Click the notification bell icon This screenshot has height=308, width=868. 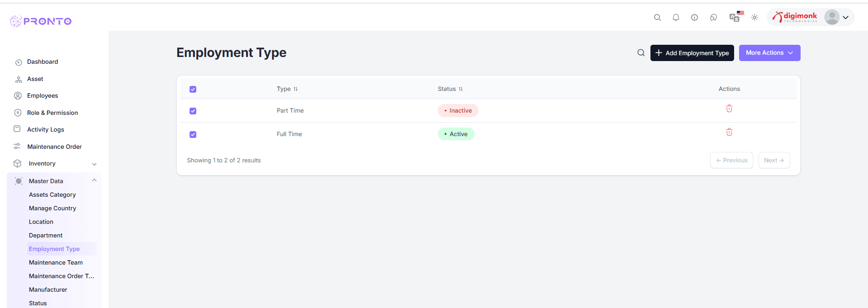coord(676,18)
